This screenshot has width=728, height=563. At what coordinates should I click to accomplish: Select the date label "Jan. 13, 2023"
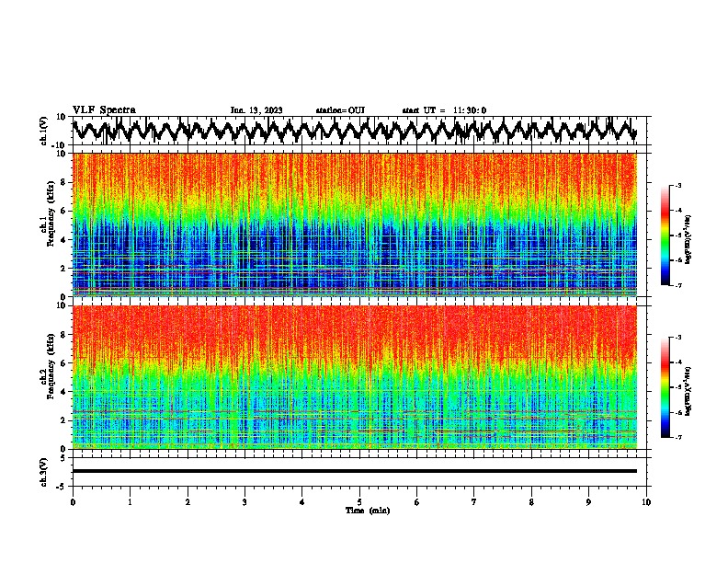click(256, 110)
